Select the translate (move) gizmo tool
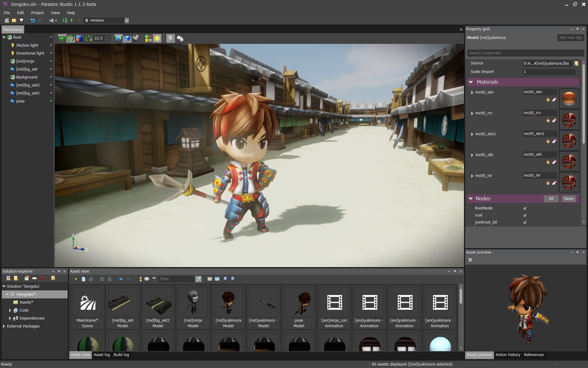 tap(62, 38)
